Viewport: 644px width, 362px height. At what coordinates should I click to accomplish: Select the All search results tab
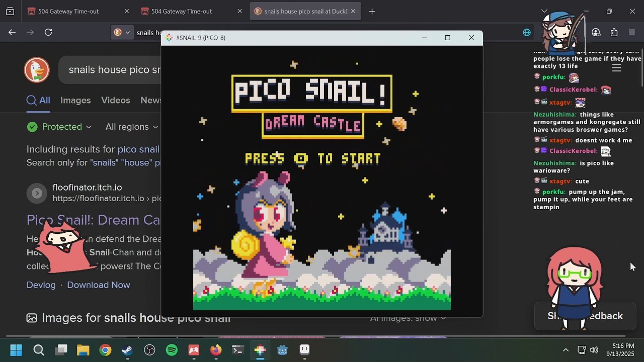pyautogui.click(x=38, y=100)
